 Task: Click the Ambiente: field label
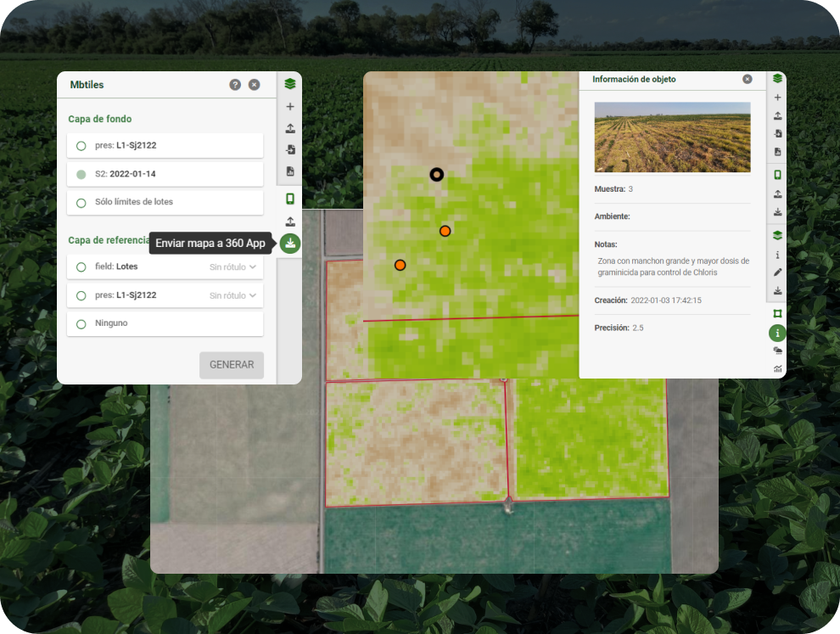(x=612, y=216)
